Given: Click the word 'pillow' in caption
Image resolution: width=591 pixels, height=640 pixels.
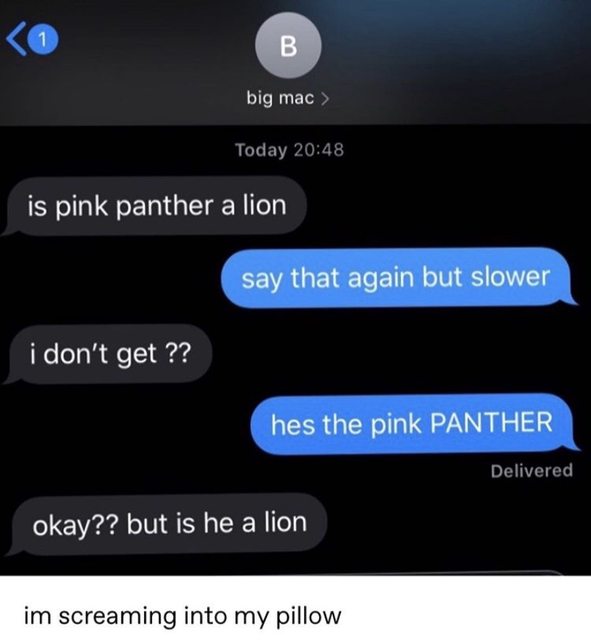Looking at the screenshot, I should pos(309,616).
